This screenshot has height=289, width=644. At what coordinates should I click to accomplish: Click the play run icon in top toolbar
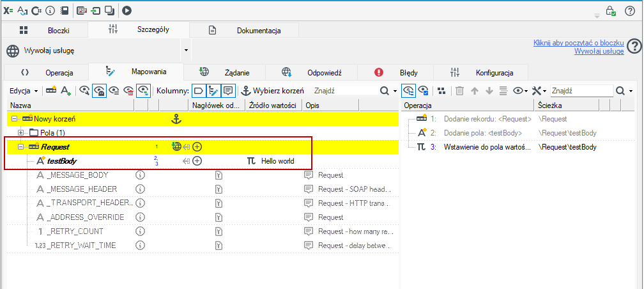(126, 11)
